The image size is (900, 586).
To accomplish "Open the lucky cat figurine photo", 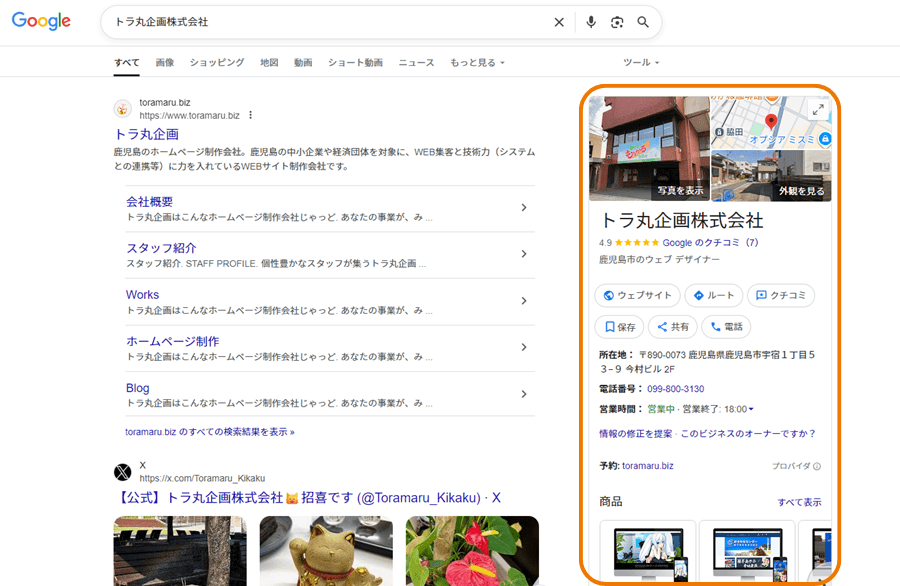I will click(x=326, y=550).
